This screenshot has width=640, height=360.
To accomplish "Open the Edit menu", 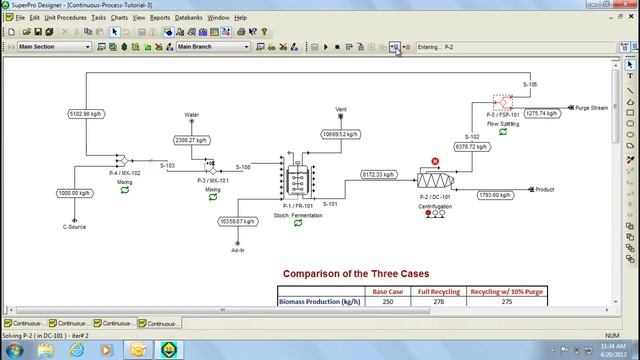I will [x=35, y=18].
